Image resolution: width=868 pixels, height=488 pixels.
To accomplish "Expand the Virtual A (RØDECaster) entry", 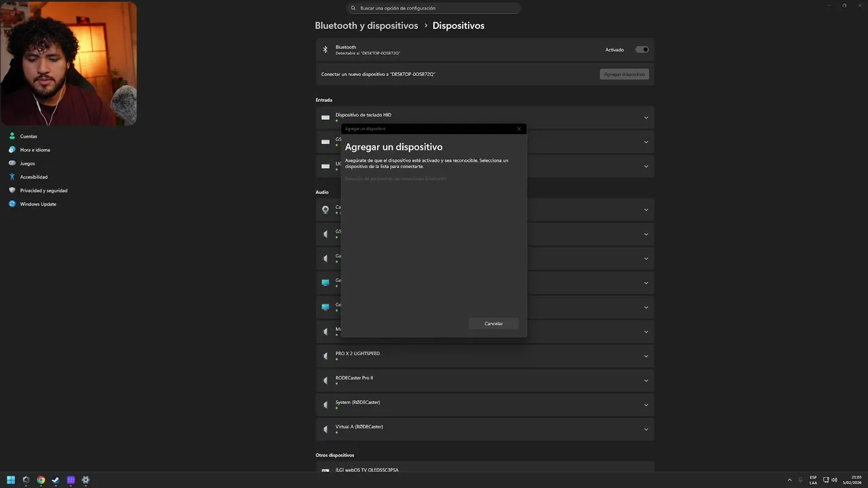I will pyautogui.click(x=646, y=430).
